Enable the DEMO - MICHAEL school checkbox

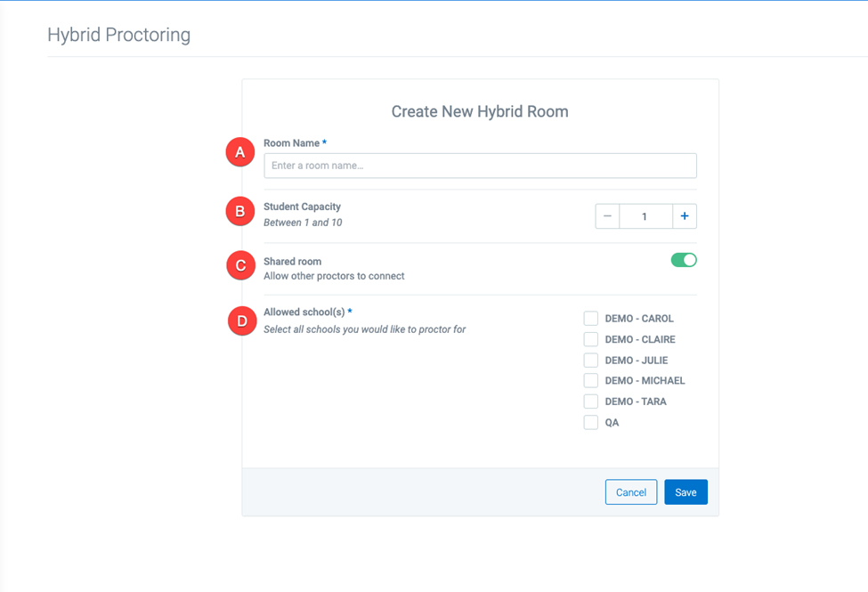click(x=591, y=380)
